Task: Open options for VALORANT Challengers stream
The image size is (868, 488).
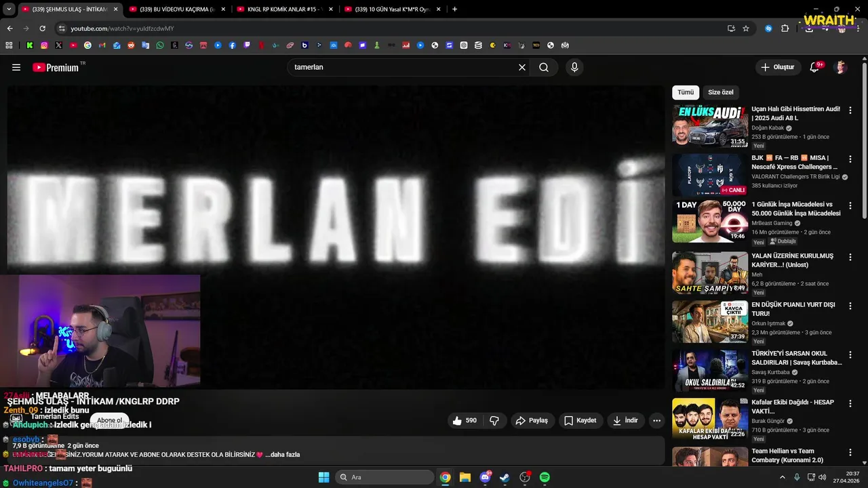Action: [x=850, y=159]
